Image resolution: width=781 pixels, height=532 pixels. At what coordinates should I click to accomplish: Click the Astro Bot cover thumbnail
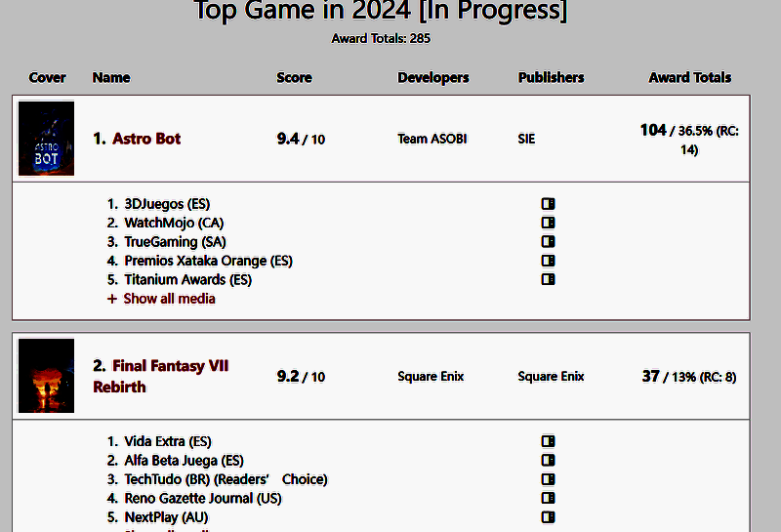46,139
